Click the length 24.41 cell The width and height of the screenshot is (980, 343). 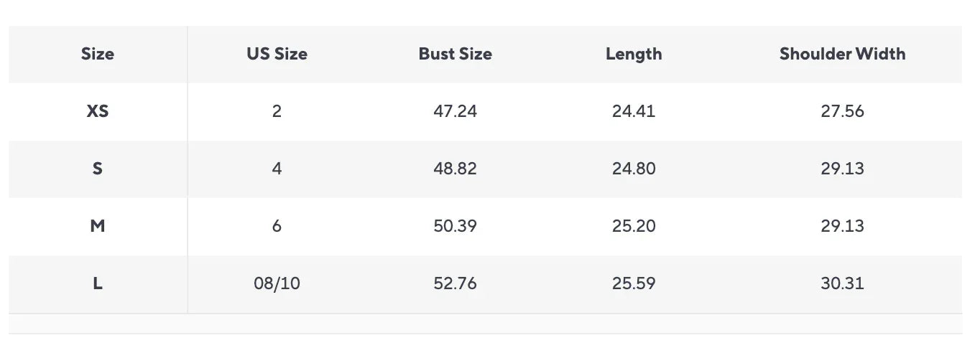click(634, 111)
